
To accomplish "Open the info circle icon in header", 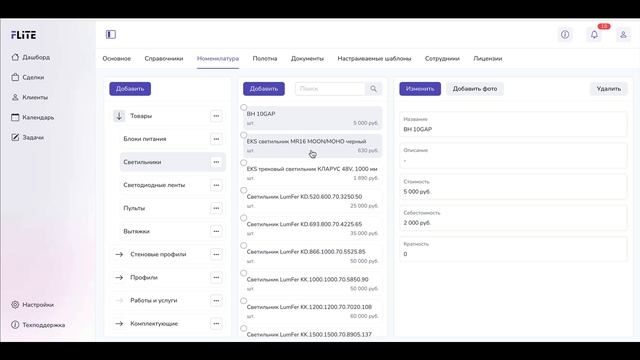I will click(565, 35).
